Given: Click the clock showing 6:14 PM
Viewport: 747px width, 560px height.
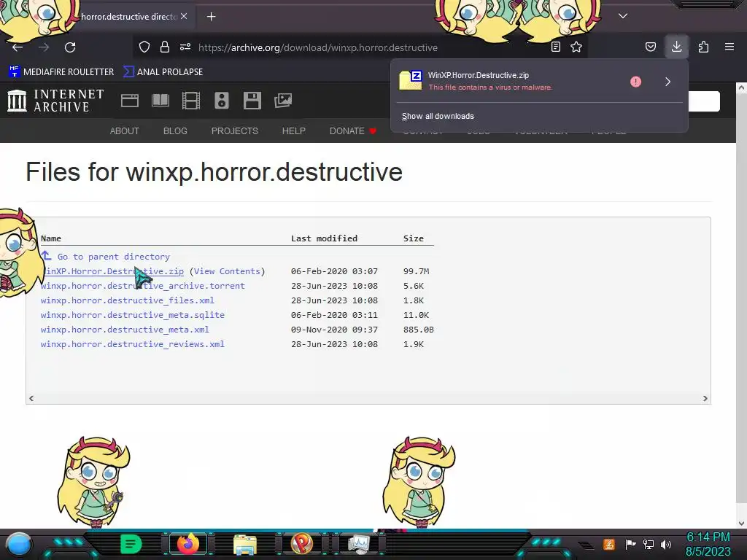Looking at the screenshot, I should point(708,537).
